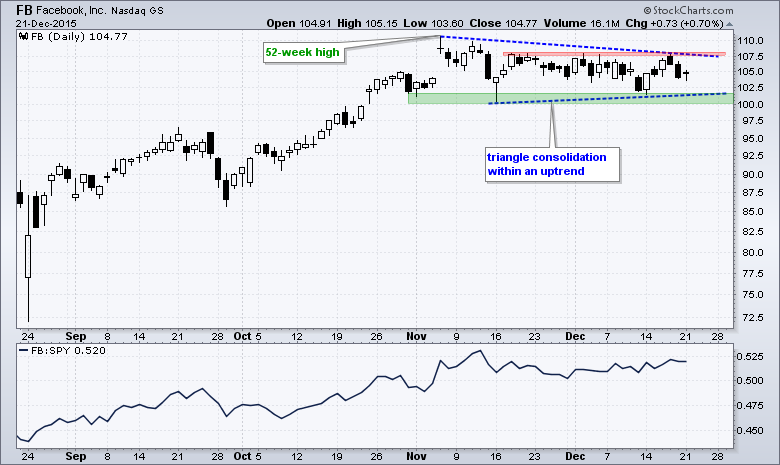
Task: Click the 'Sep' label on upper date axis
Action: tap(76, 336)
